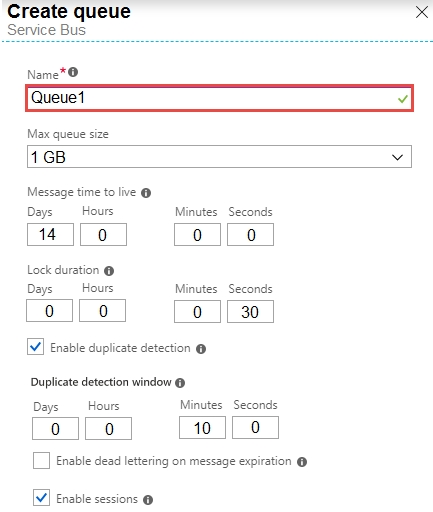This screenshot has height=512, width=433.
Task: Click the Lock duration Minutes field
Action: point(197,312)
